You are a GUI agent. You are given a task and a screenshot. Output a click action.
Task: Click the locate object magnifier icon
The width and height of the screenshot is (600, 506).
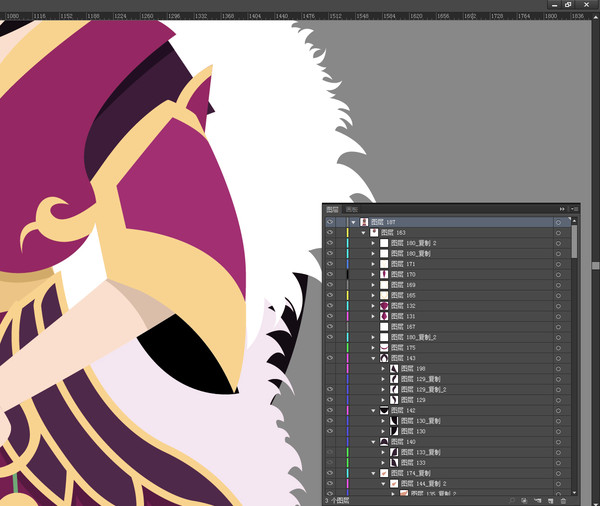[x=512, y=501]
